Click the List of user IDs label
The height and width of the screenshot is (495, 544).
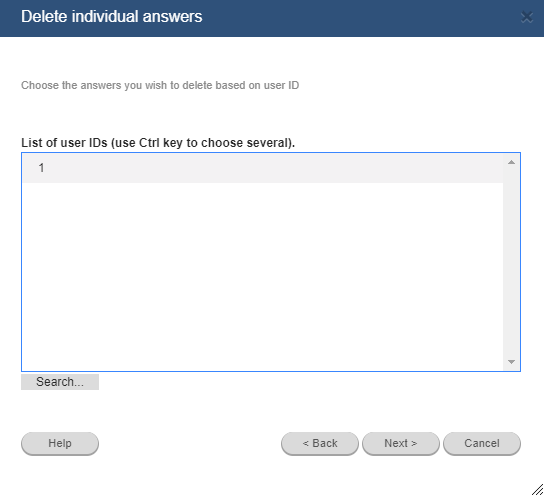(158, 143)
